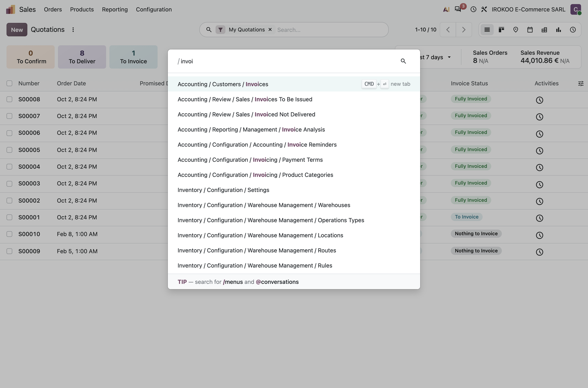Open the activity clock for order S00008
The image size is (588, 388).
[540, 100]
